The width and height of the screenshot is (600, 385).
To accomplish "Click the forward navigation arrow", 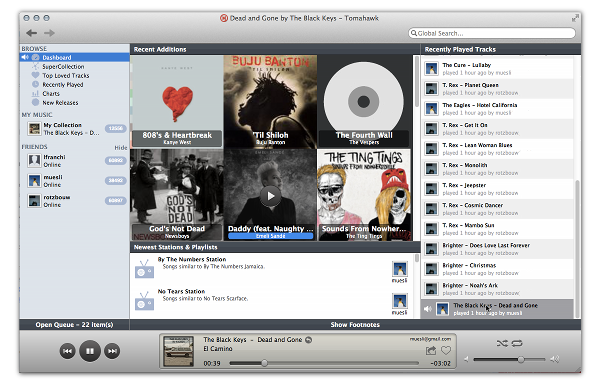I will coord(49,33).
